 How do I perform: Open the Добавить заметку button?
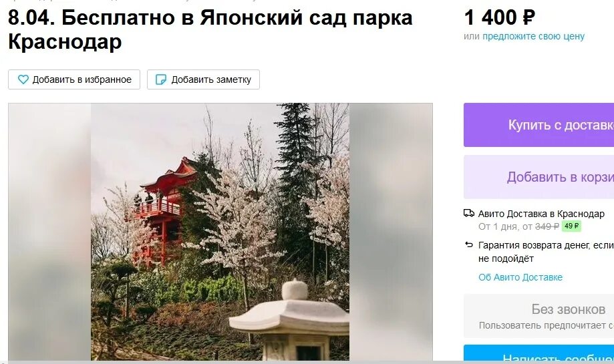(x=203, y=79)
